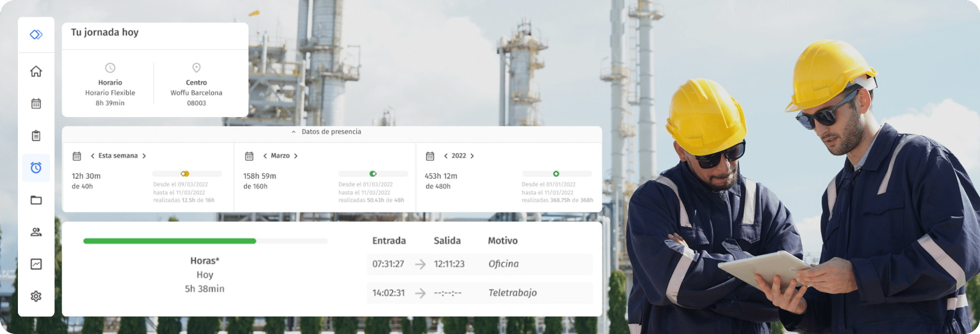Go to next month after Marzo
The height and width of the screenshot is (334, 980).
pos(296,156)
